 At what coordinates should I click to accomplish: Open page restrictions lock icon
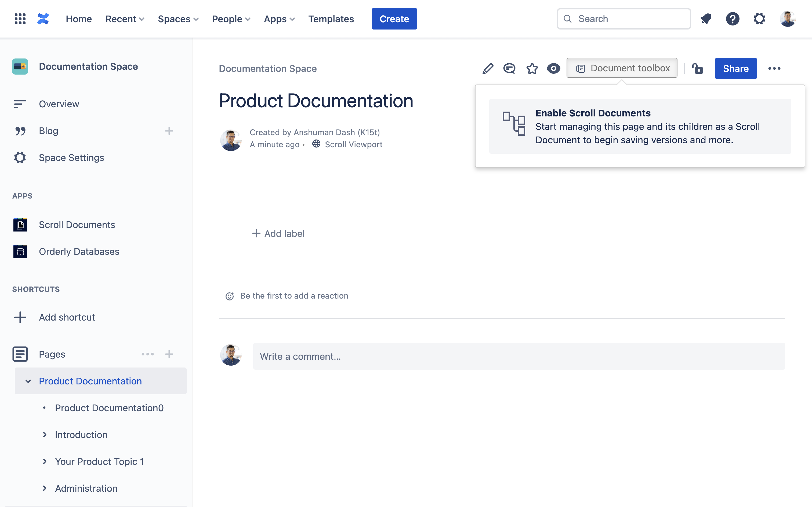(x=698, y=68)
